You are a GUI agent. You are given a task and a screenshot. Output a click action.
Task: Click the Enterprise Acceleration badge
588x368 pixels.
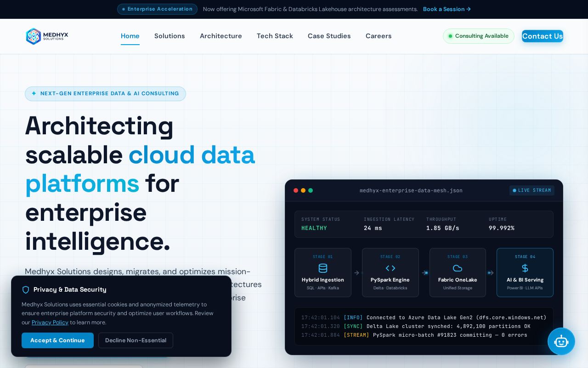tap(157, 9)
